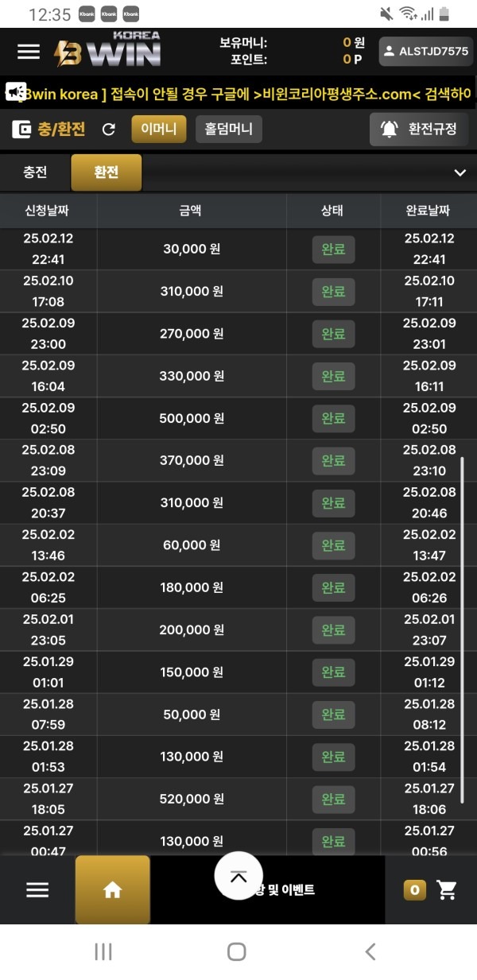Open the bottom-left hamburger menu

37,890
